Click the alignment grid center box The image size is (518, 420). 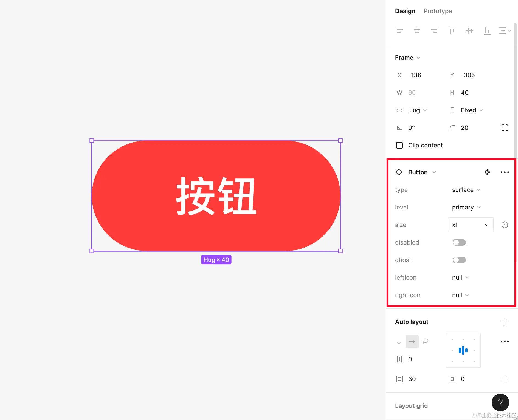463,350
